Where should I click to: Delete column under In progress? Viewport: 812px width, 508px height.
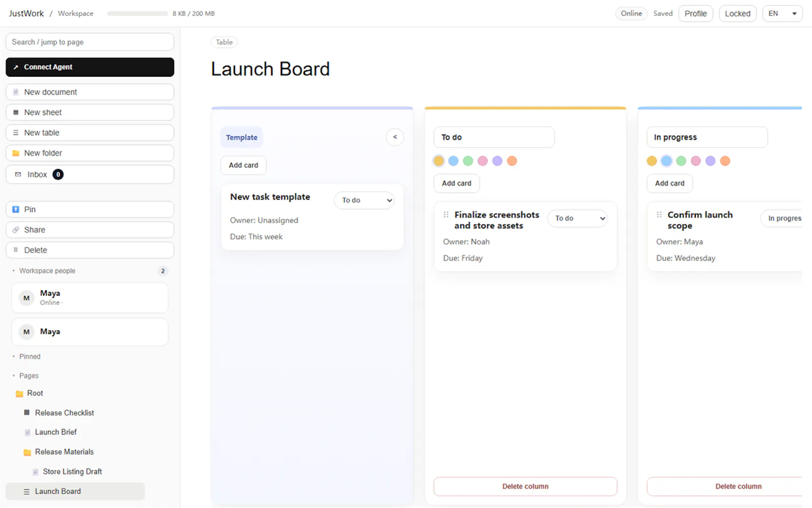point(725,487)
